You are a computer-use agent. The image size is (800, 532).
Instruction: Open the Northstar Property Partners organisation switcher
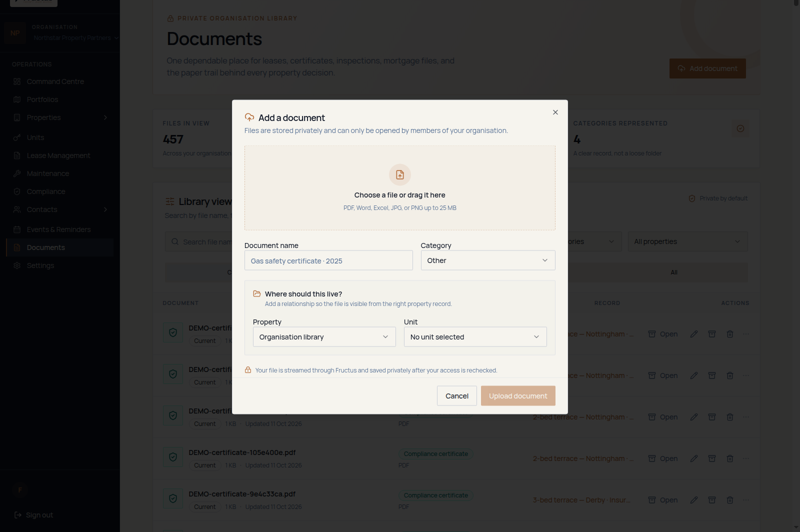[x=76, y=38]
